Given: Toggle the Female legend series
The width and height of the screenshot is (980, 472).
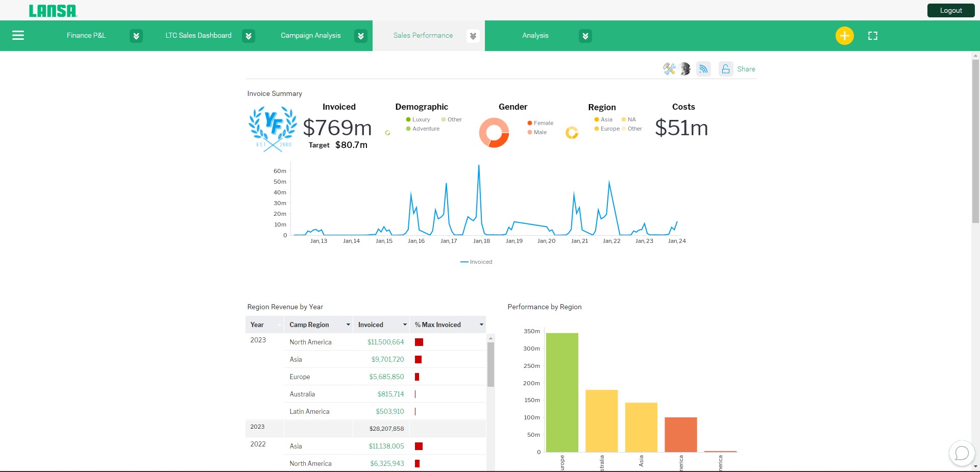Looking at the screenshot, I should (x=540, y=123).
